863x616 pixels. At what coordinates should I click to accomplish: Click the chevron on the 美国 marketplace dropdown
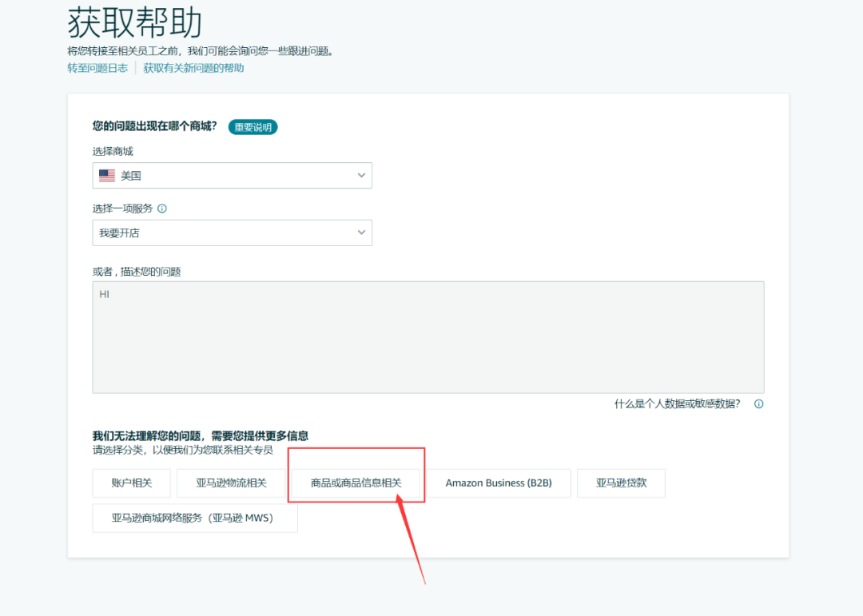[x=361, y=175]
